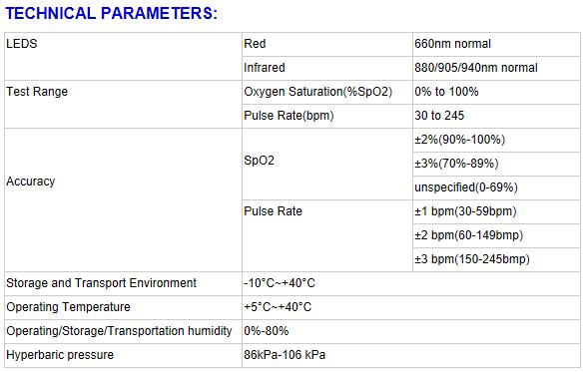Click 880/905/940nm normal value
Viewport: 588px width, 372px height.
pos(476,68)
